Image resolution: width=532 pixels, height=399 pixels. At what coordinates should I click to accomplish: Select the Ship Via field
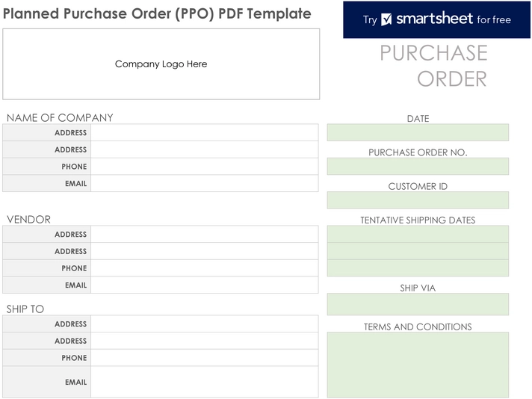click(x=418, y=304)
